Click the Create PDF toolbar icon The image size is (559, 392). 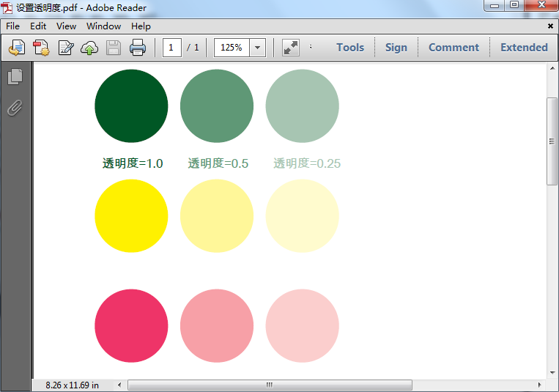(41, 48)
